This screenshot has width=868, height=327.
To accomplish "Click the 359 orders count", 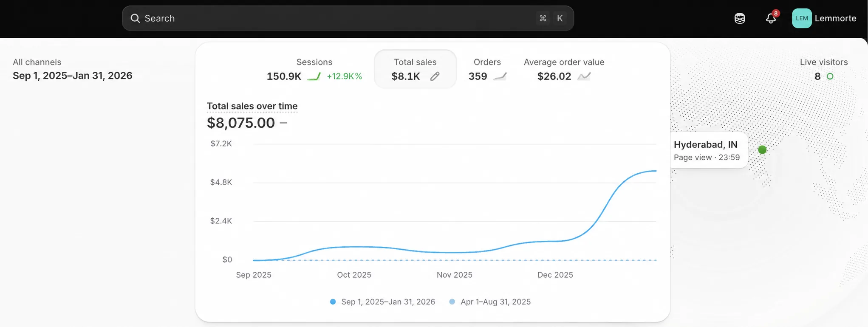I will 478,76.
